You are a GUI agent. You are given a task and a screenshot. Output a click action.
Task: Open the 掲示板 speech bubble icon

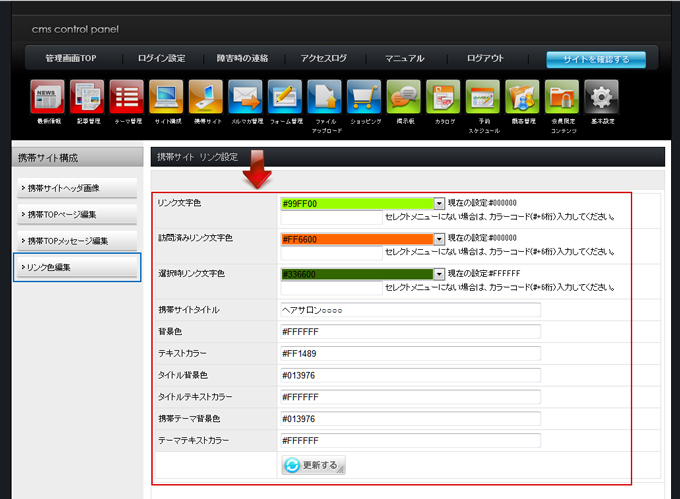click(x=404, y=97)
